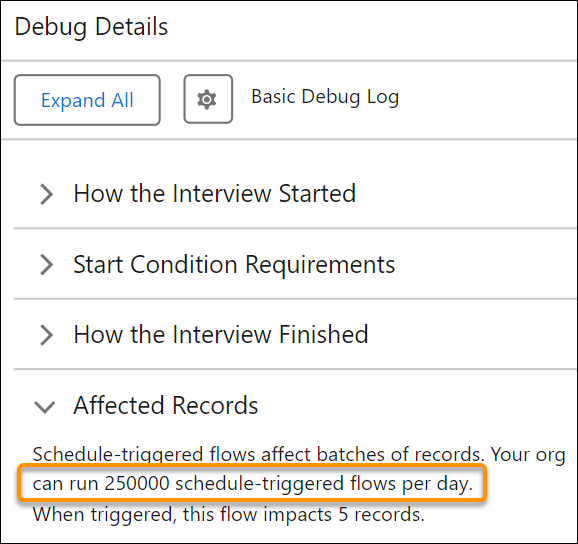Open debug log settings gear icon
This screenshot has height=544, width=578.
(x=208, y=99)
